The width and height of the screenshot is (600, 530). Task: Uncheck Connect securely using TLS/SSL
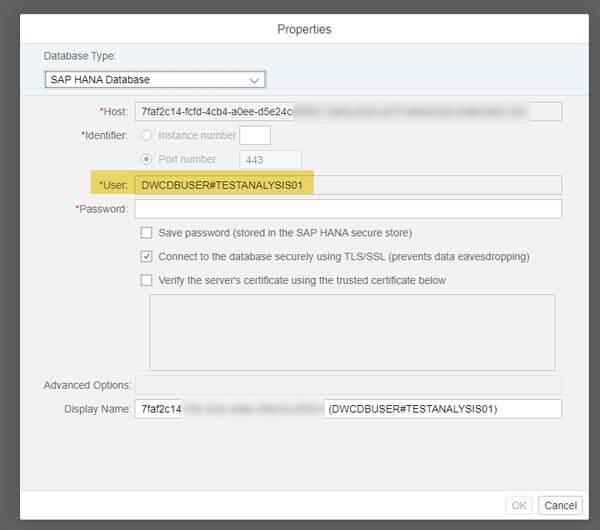point(146,256)
